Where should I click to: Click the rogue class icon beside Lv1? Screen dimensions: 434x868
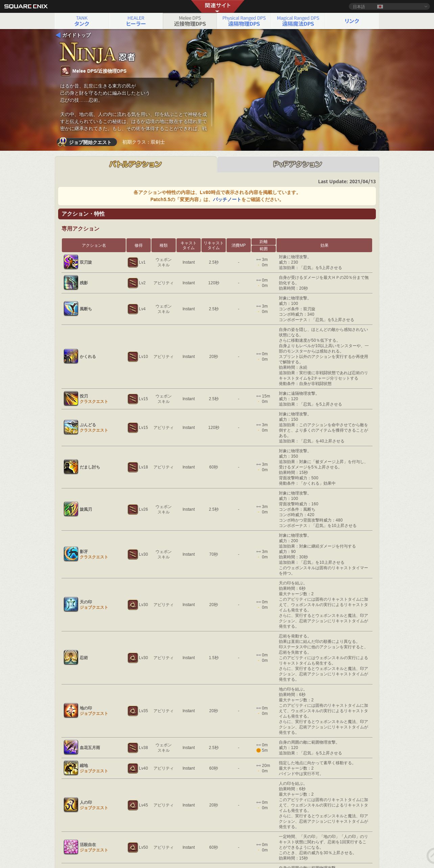(x=133, y=262)
